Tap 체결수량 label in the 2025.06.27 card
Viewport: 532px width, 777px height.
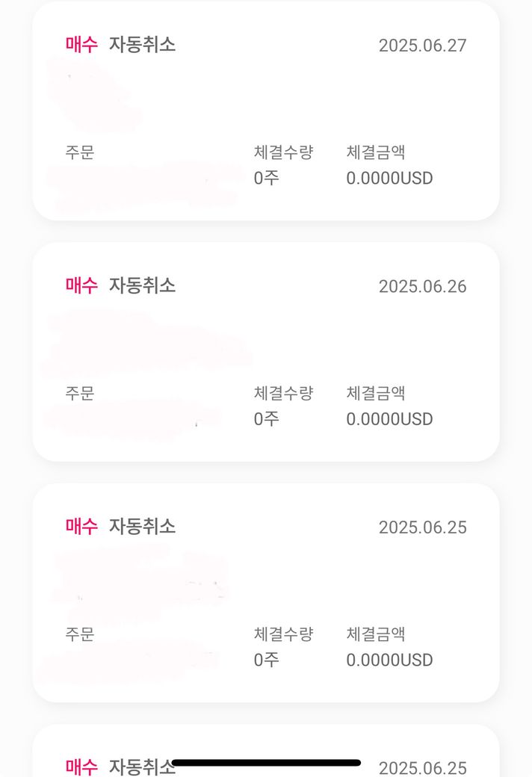click(x=283, y=152)
